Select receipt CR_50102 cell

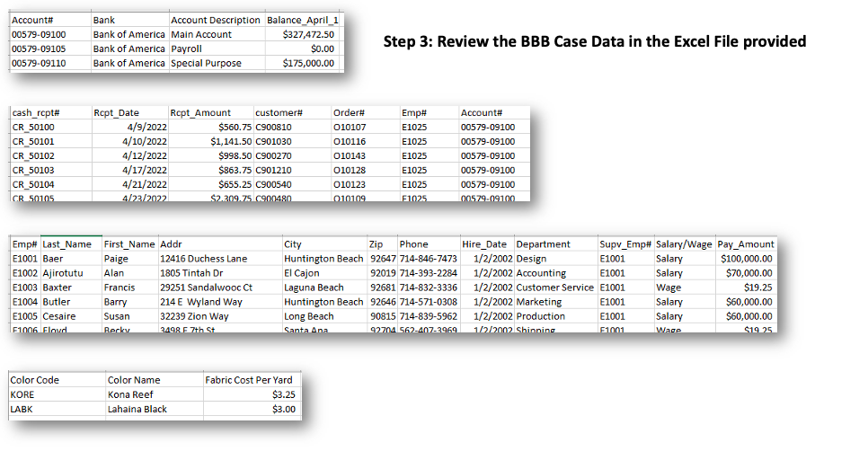click(x=33, y=155)
